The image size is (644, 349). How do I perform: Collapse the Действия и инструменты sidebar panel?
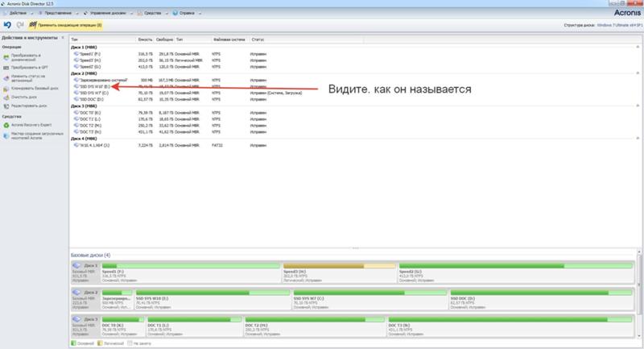[x=63, y=38]
